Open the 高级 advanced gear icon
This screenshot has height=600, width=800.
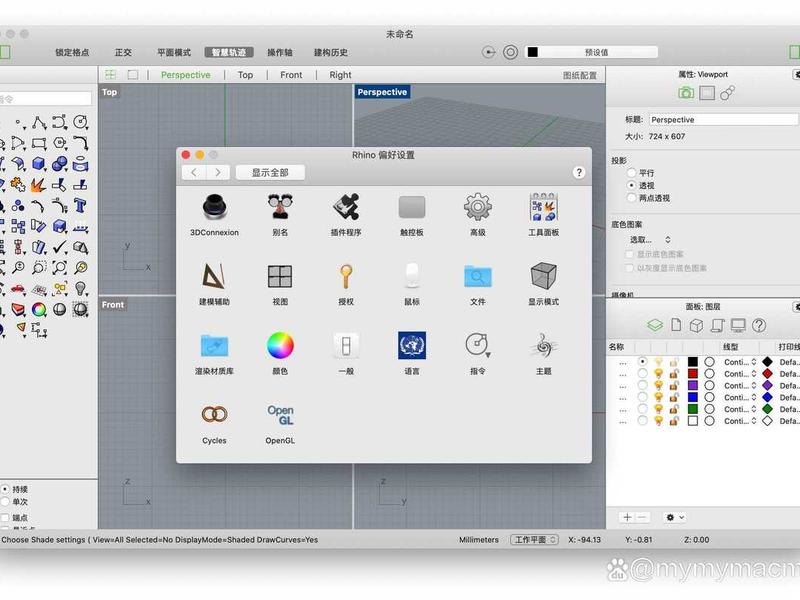tap(478, 208)
